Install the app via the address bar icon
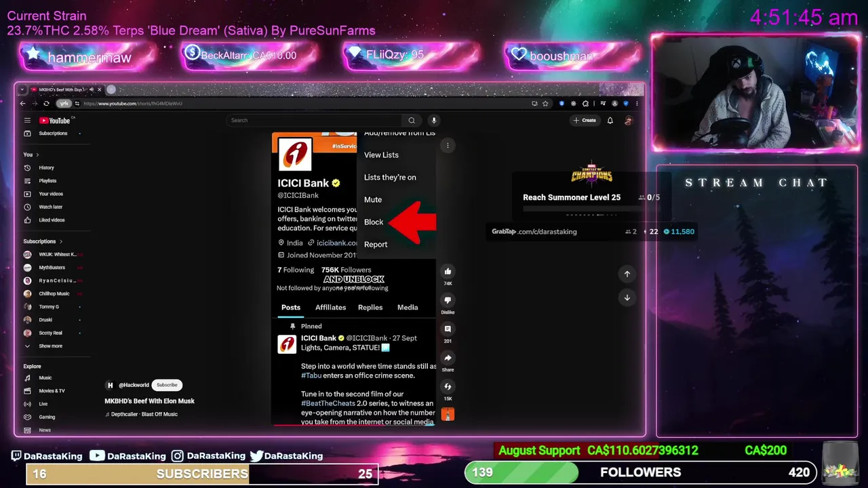Screen dimensions: 868x488 [x=534, y=104]
